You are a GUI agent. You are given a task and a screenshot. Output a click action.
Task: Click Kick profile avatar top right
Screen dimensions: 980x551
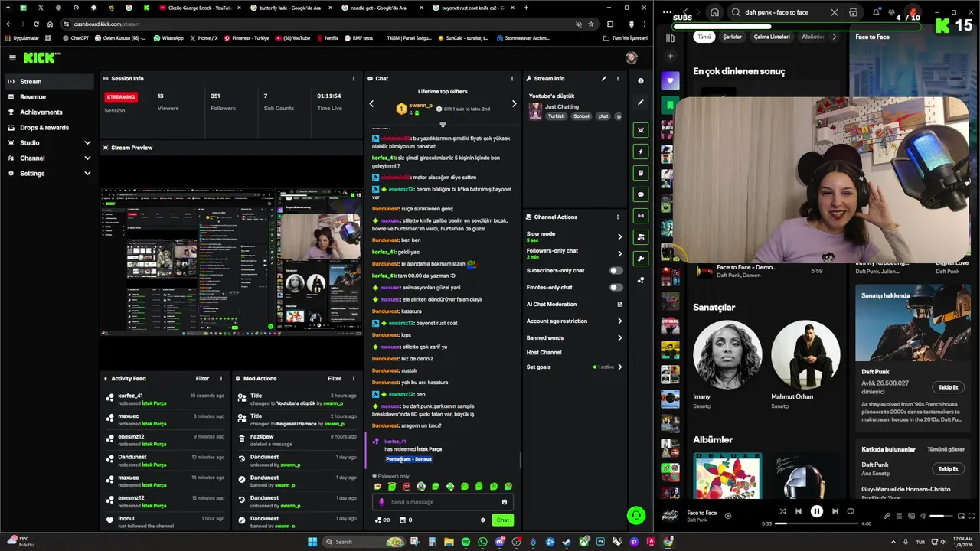(631, 57)
